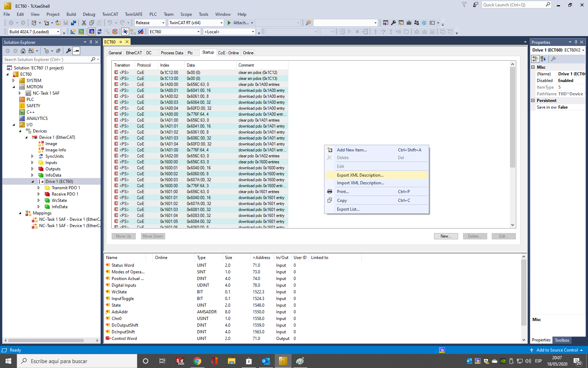
Task: Open the Toolbox briefcase icon
Action: tap(409, 23)
